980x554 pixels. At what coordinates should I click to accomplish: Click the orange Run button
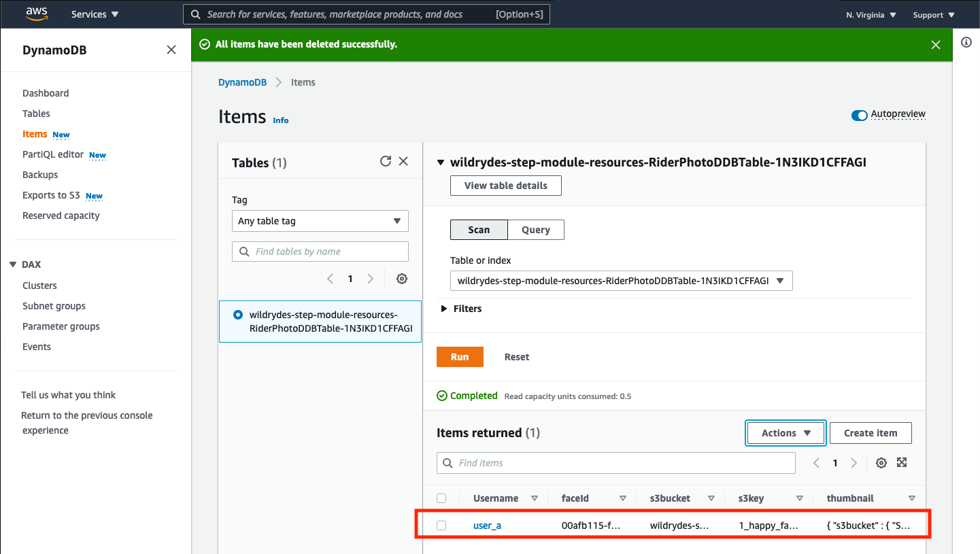pos(460,357)
